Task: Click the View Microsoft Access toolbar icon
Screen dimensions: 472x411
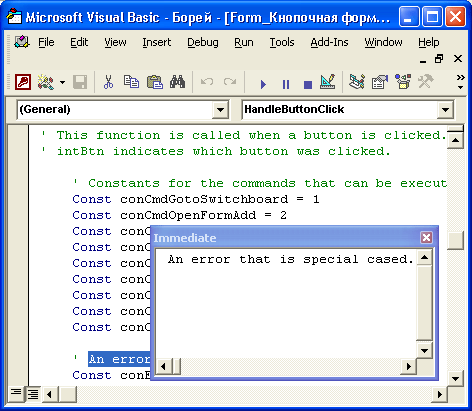Action: [23, 82]
